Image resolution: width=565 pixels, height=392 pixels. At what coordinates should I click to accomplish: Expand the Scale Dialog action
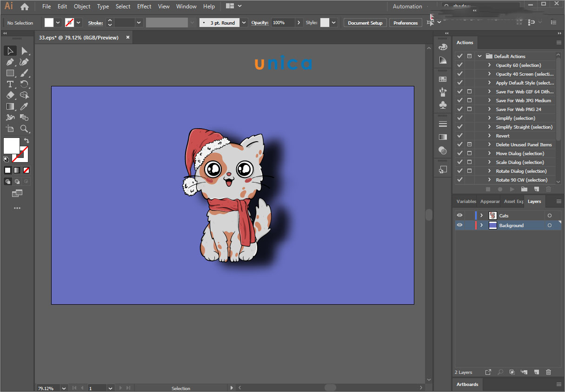pos(490,162)
